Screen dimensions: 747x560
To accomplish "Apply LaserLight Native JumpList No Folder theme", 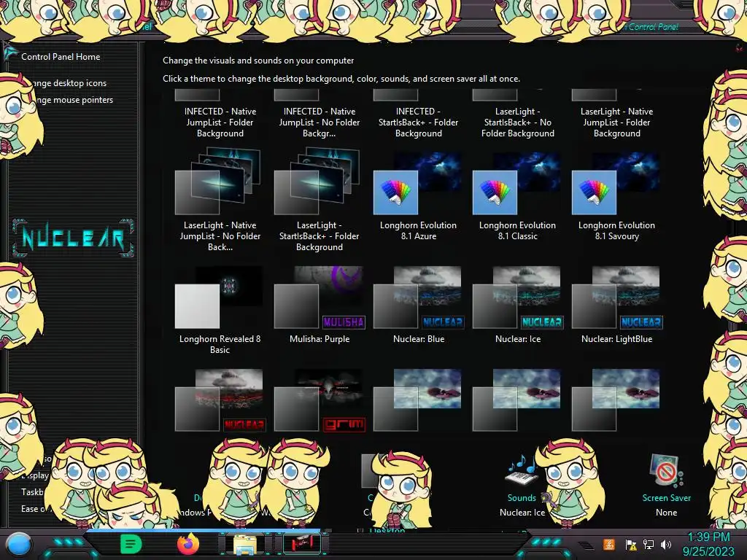I will click(220, 200).
